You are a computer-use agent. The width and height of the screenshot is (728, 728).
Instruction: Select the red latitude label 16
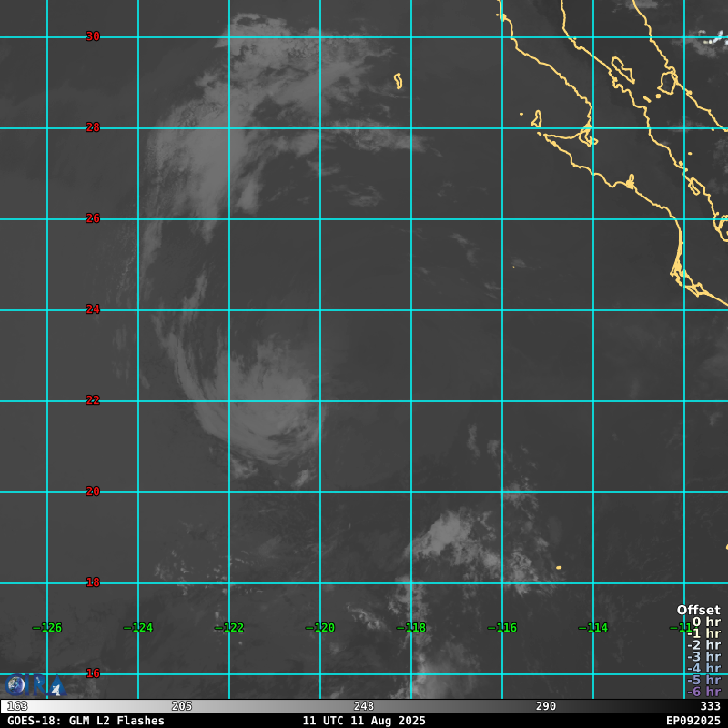tap(93, 673)
